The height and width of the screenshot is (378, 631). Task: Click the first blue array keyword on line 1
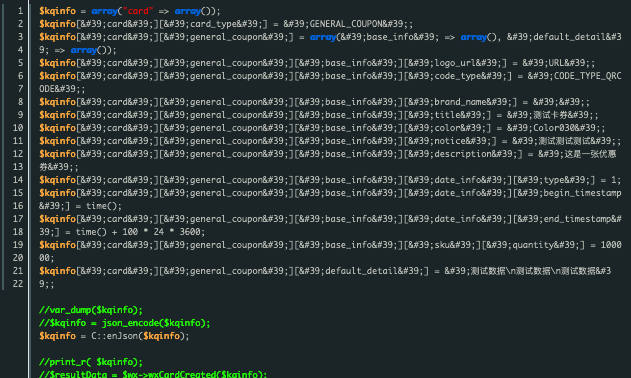104,11
